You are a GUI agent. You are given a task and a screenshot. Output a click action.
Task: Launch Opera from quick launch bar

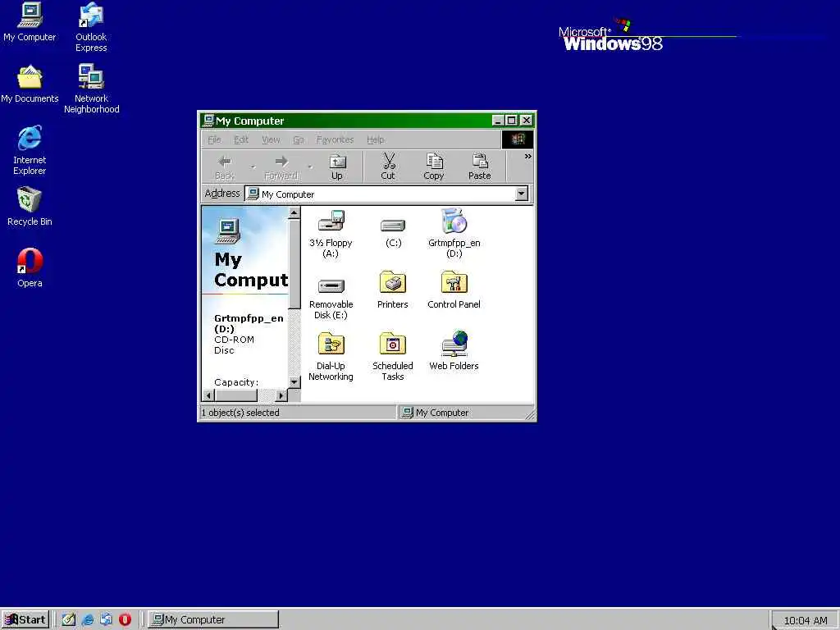click(125, 619)
